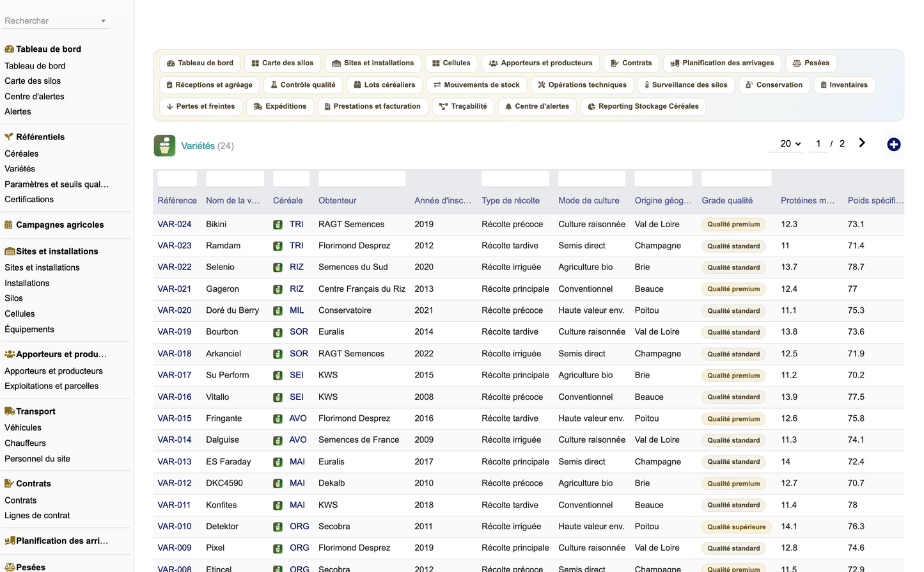
Task: Click the Tableau de bord sidebar header icon
Action: click(9, 49)
